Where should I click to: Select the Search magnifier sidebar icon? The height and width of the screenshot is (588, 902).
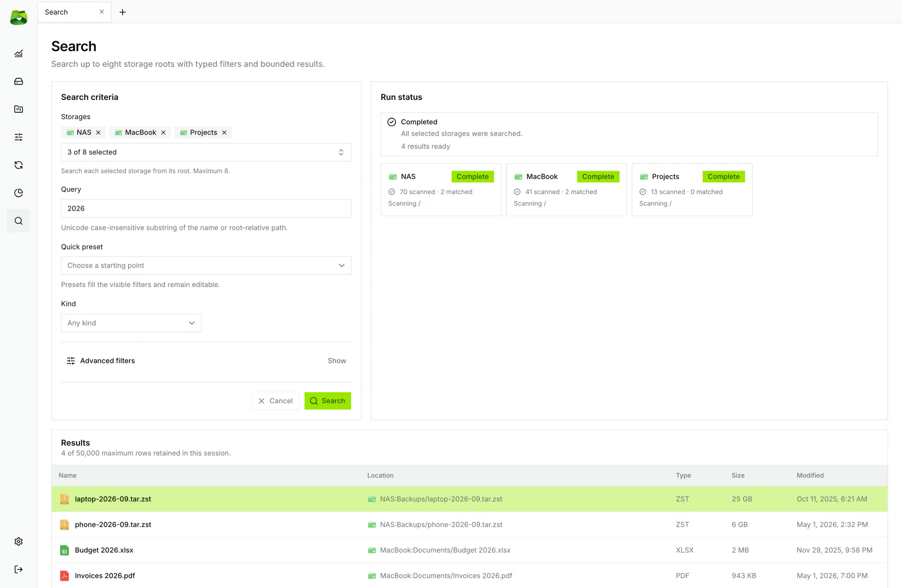pos(18,221)
